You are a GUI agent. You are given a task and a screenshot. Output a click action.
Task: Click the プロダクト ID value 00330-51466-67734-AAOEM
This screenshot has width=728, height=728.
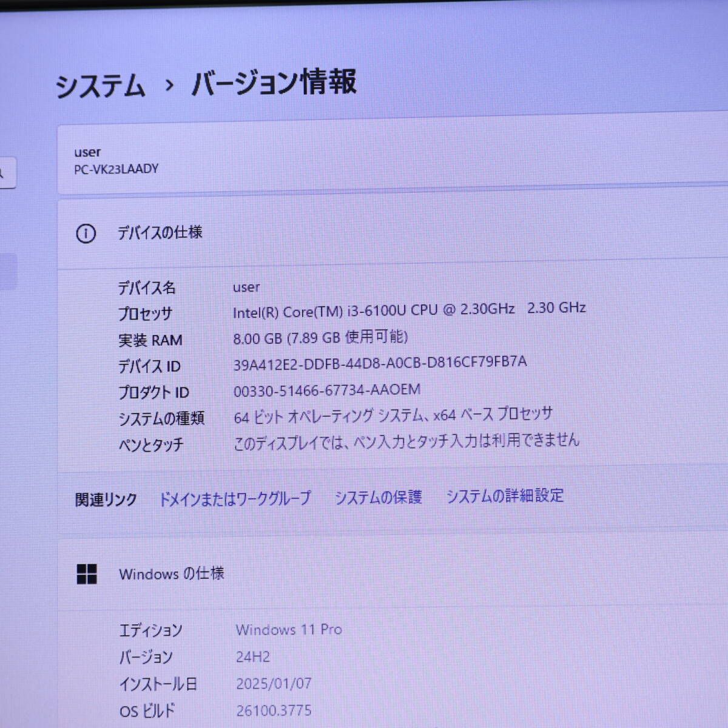click(x=327, y=390)
